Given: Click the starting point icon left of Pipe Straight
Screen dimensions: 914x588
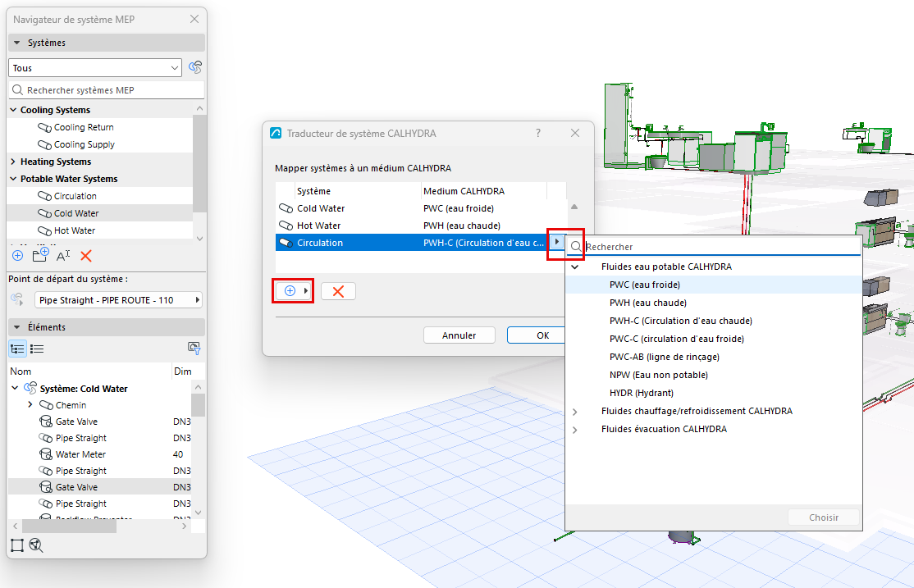Looking at the screenshot, I should coord(17,299).
